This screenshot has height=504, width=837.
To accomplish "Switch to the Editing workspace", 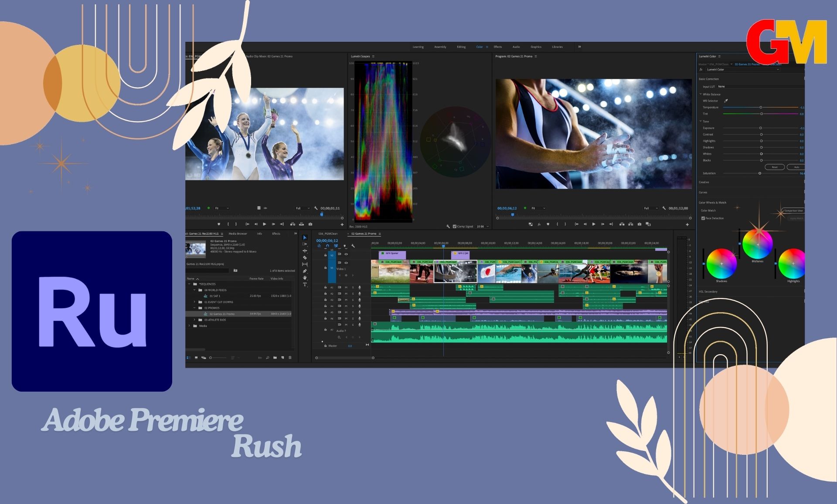I will coord(461,47).
